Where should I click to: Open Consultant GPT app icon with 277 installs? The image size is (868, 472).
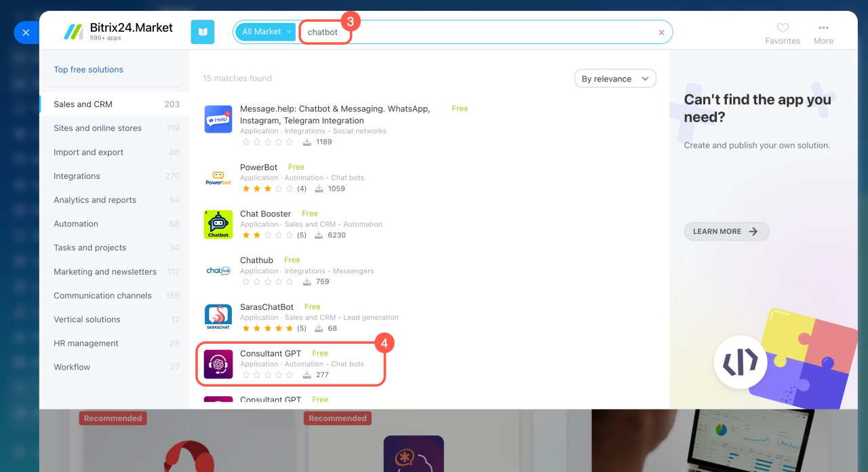(218, 364)
